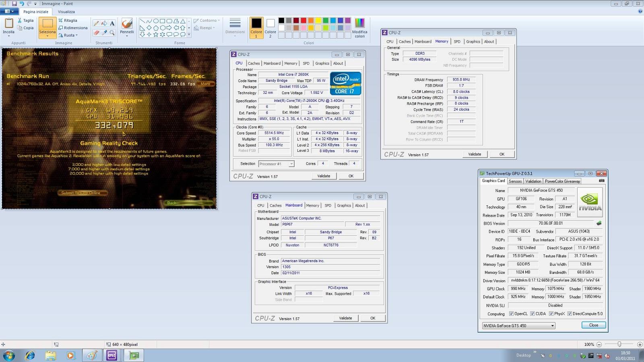Open the Sensors tab in GPU-Z
Viewport: 644px width, 362px height.
click(515, 181)
